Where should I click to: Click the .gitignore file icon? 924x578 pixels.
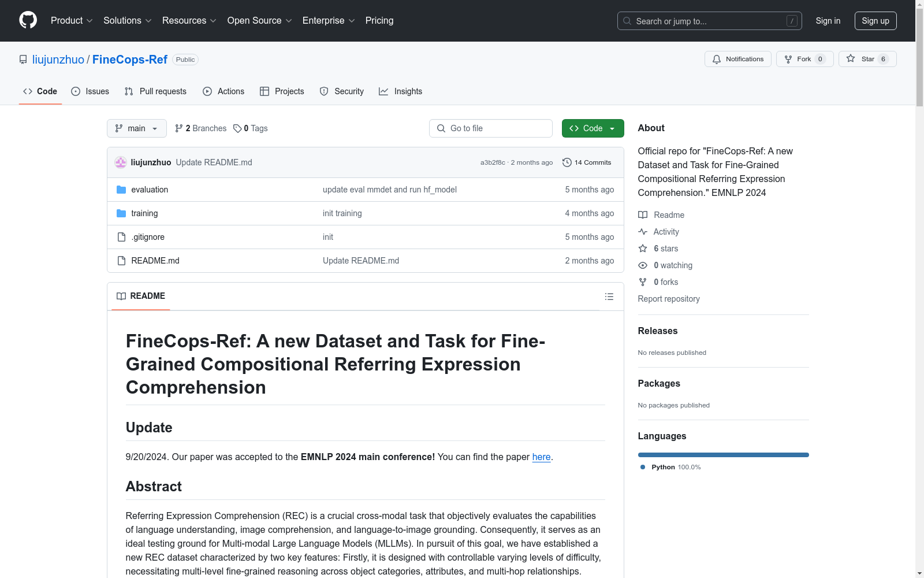121,237
